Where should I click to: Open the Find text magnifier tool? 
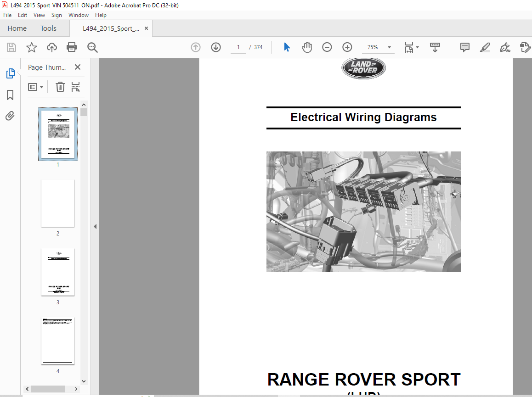pos(92,47)
